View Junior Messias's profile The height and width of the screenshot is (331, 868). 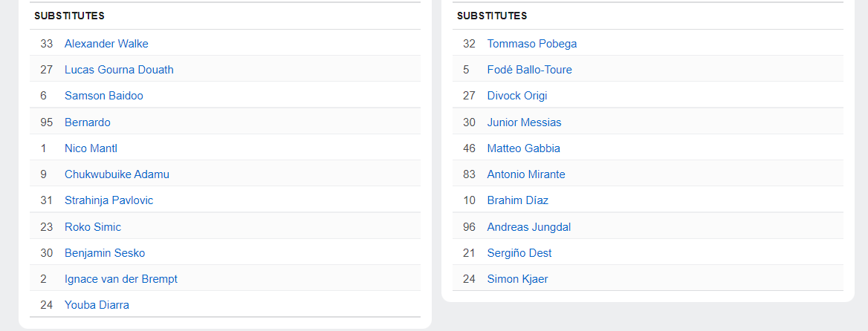(524, 122)
